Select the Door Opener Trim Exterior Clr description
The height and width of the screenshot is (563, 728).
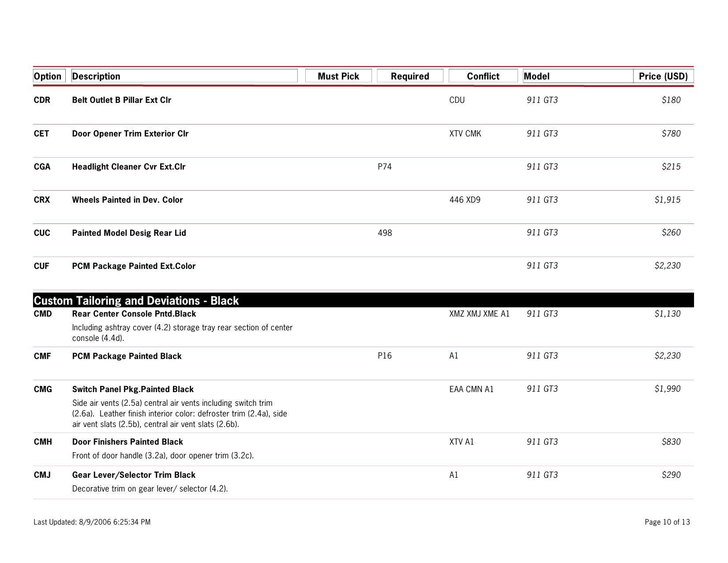click(130, 134)
